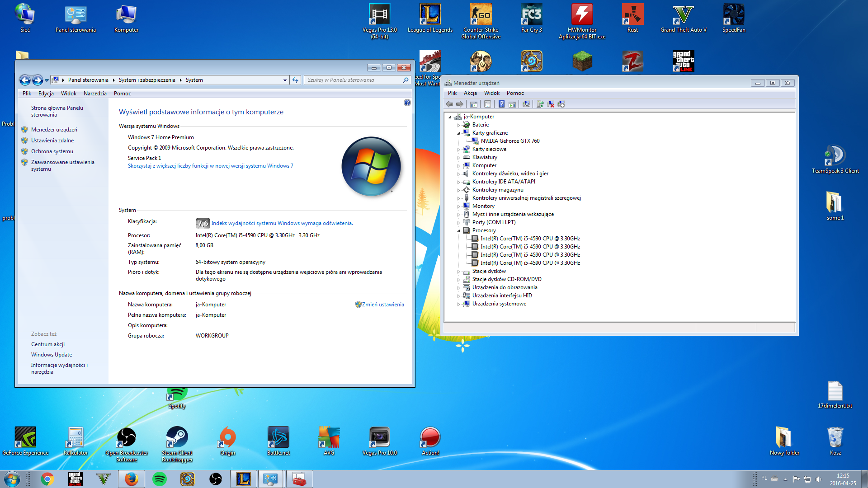Open Properties icon in Device Manager toolbar
The image size is (868, 488).
(x=487, y=104)
